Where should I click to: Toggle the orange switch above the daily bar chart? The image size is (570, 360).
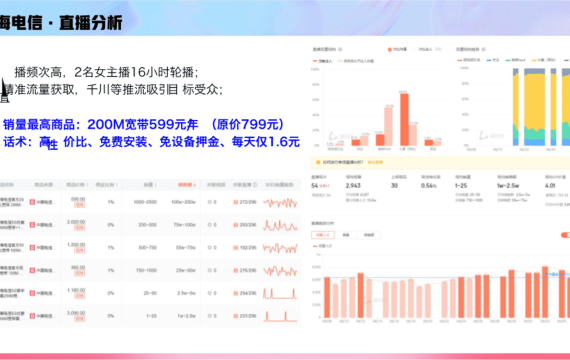[565, 235]
